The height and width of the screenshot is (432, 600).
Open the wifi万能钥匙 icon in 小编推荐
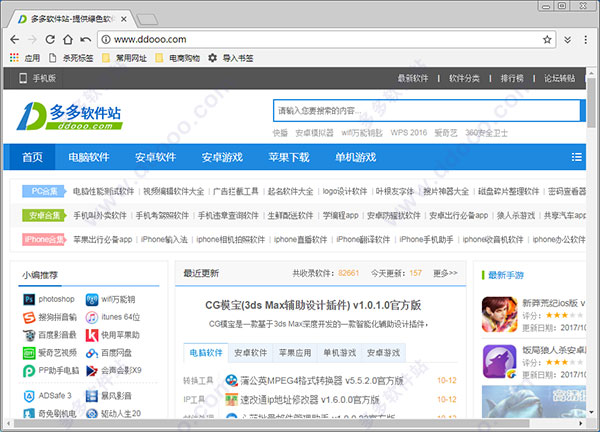pyautogui.click(x=92, y=299)
